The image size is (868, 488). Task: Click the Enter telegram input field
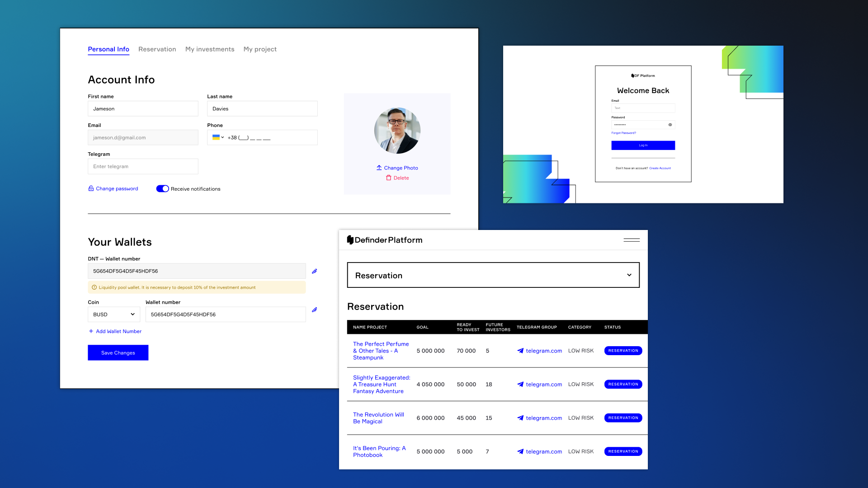[x=143, y=166]
